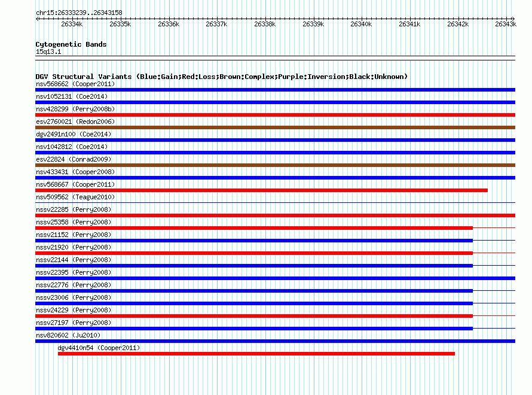
Task: Select nssv23006 (Perry2008) label
Action: tap(74, 297)
